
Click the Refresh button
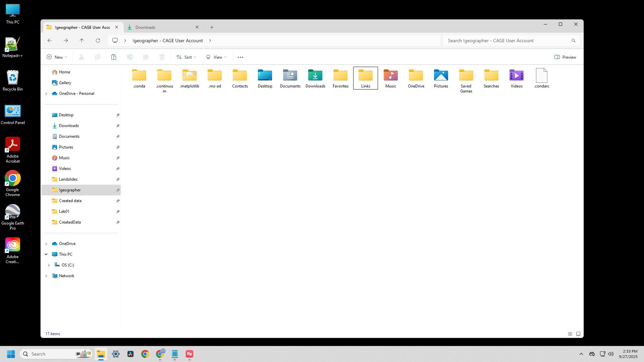coord(98,41)
